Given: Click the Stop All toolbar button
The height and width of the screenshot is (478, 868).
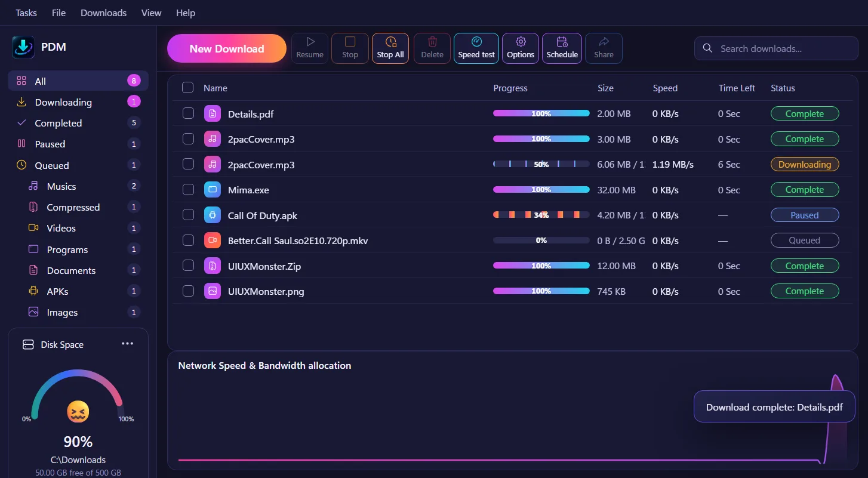Looking at the screenshot, I should (x=390, y=48).
